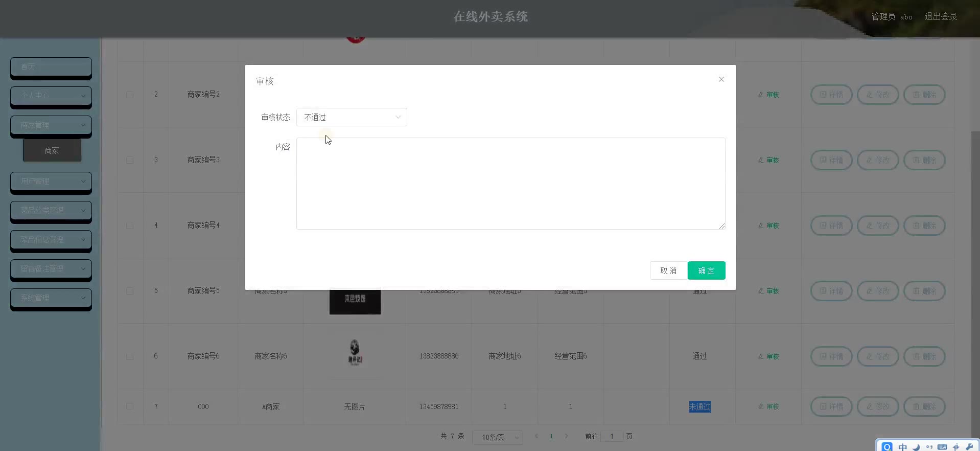This screenshot has height=451, width=980.
Task: Click the 取消 button in the dialog
Action: pyautogui.click(x=668, y=270)
